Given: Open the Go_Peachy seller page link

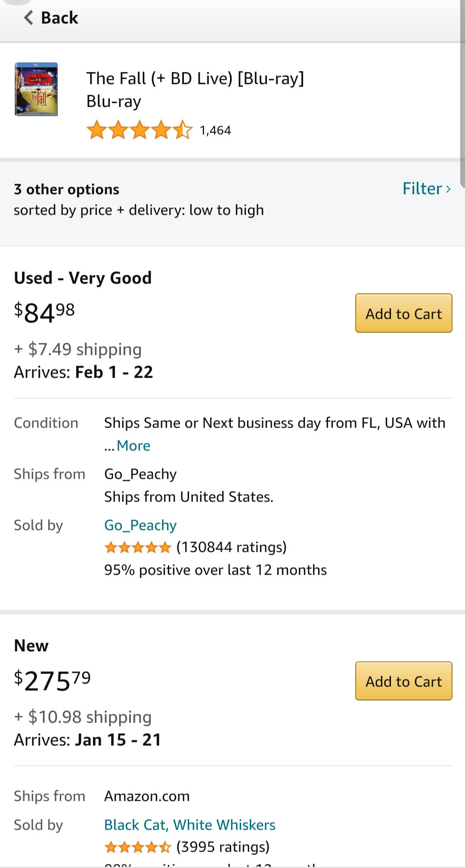Looking at the screenshot, I should (140, 525).
